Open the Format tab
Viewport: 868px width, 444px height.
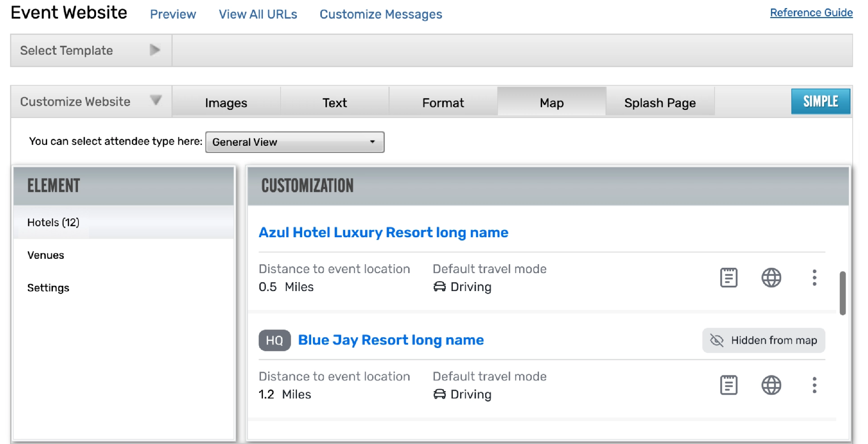[x=443, y=103]
